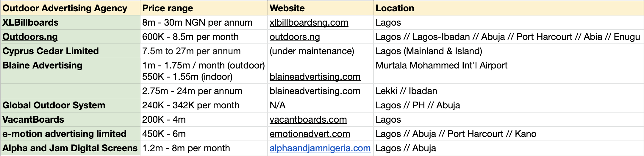This screenshot has height=156, width=644.
Task: Click the Outdoors.ng agency name link
Action: point(30,37)
